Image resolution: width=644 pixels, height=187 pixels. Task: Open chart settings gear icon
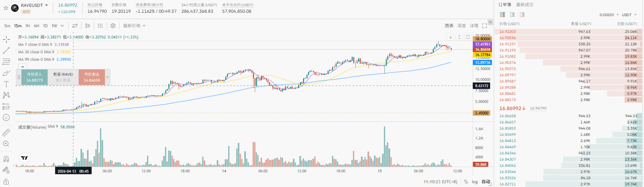(113, 26)
